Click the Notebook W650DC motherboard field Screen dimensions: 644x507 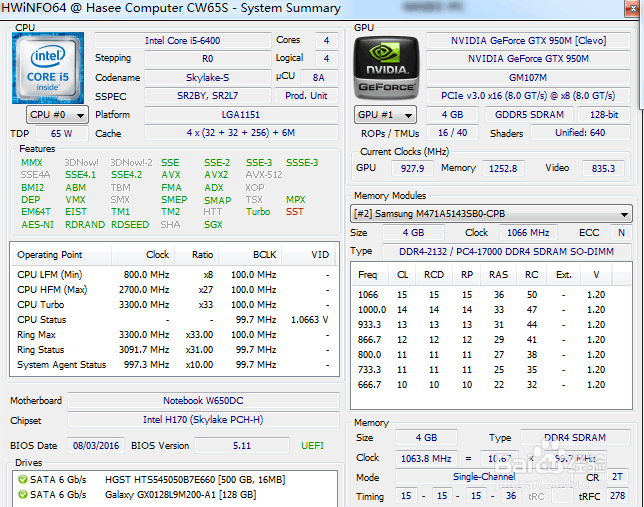point(203,401)
